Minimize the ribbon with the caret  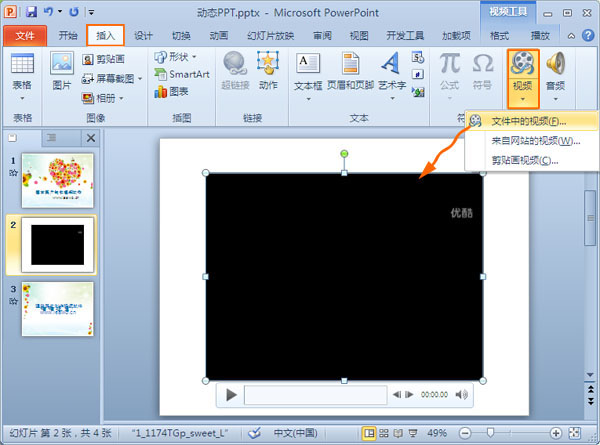click(x=571, y=36)
